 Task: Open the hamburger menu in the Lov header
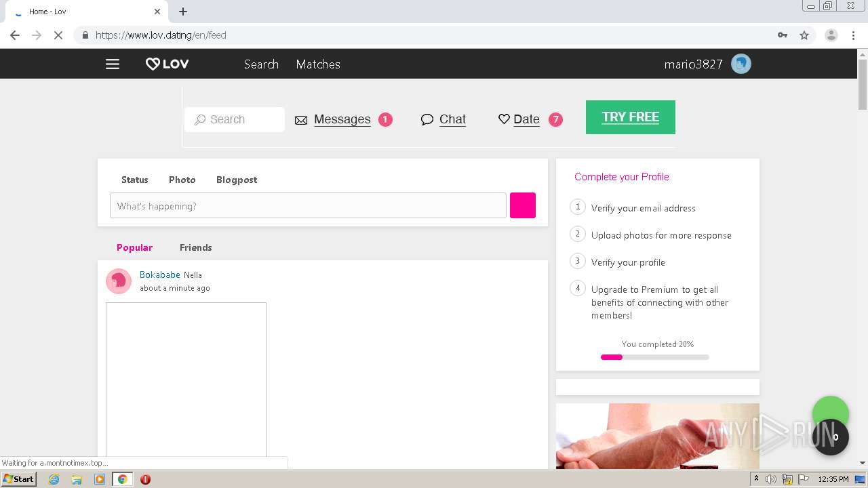tap(113, 64)
